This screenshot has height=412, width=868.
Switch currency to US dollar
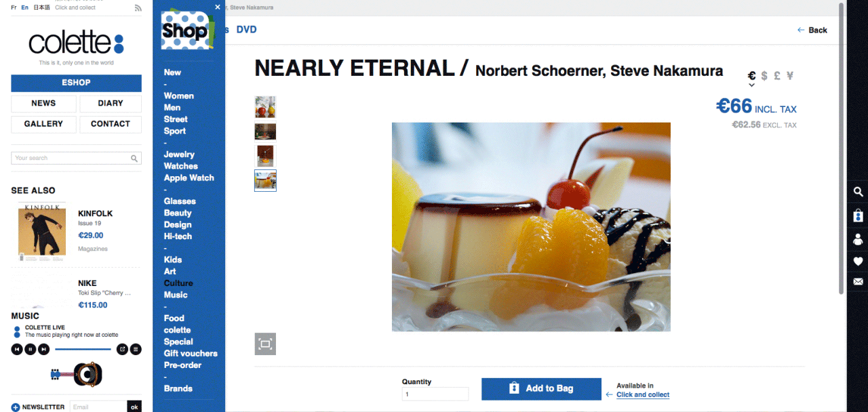pyautogui.click(x=764, y=76)
